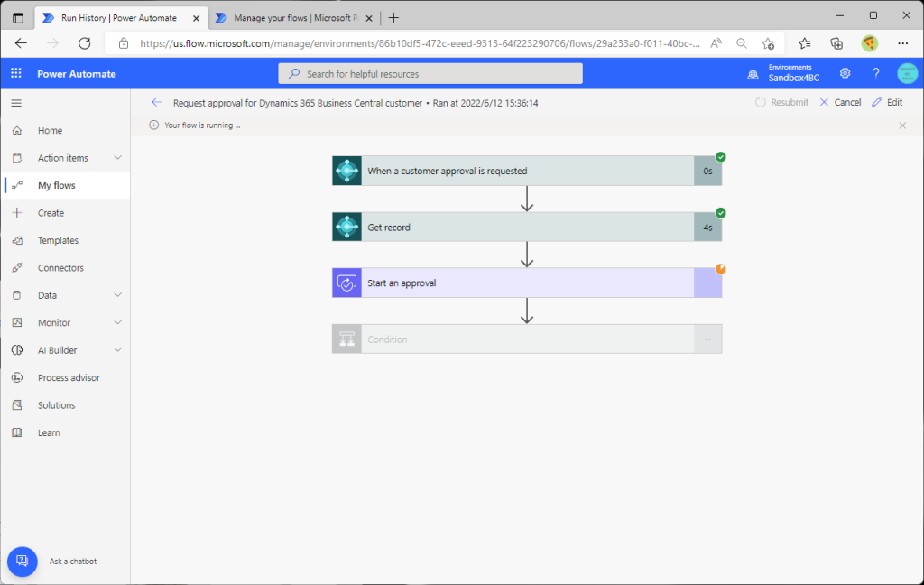Open the Settings gear icon

point(845,73)
